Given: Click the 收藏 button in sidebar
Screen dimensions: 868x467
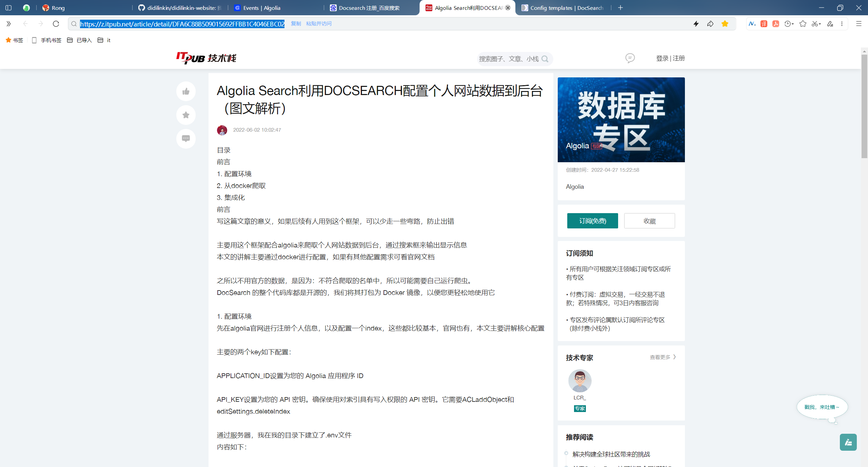Looking at the screenshot, I should (649, 221).
